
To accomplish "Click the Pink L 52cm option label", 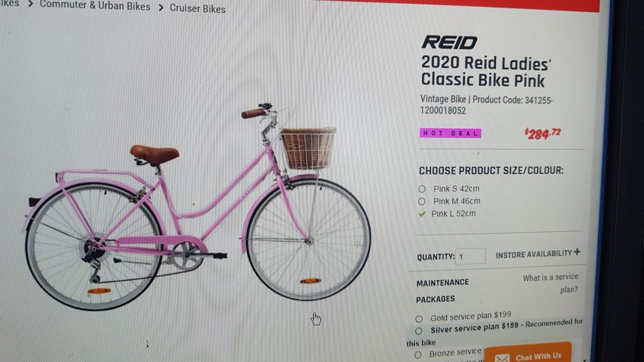I will (453, 213).
